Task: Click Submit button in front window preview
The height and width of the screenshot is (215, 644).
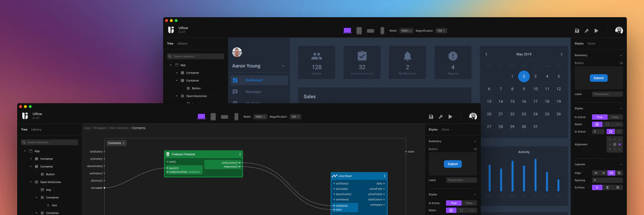Action: [x=453, y=164]
